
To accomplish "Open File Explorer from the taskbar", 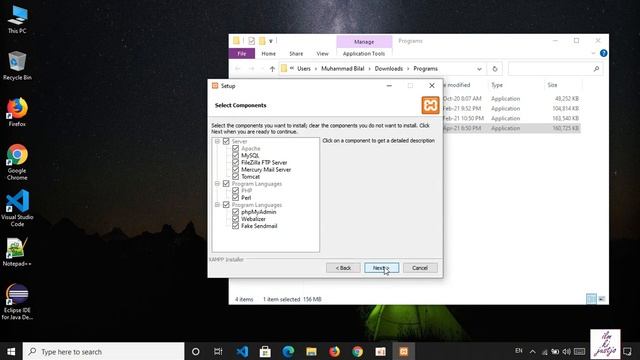I will coord(311,351).
